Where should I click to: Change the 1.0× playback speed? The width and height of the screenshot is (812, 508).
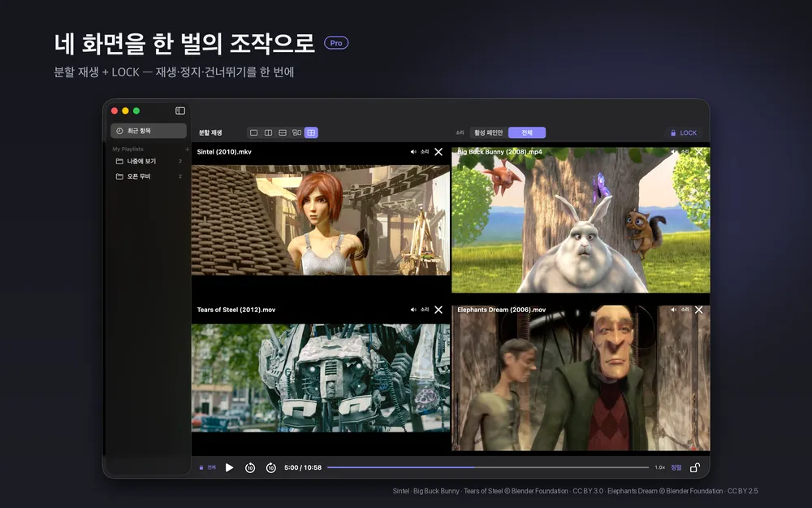click(x=659, y=467)
